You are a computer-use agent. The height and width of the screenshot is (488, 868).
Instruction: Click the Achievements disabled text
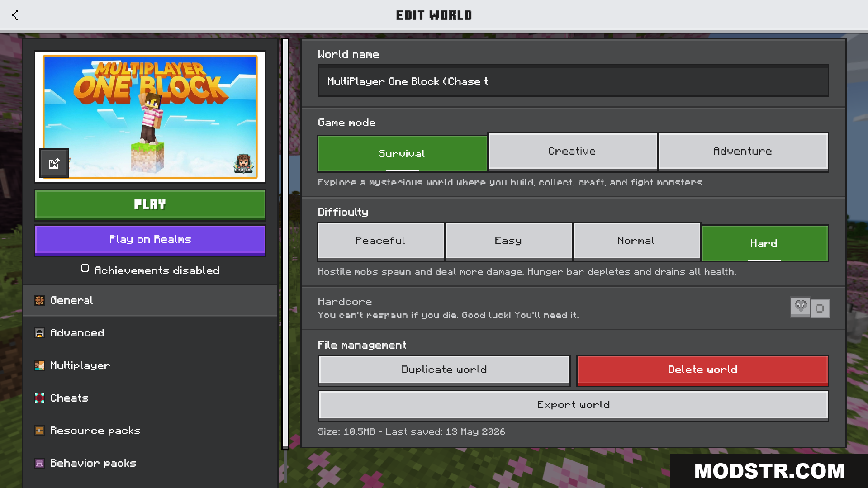tap(157, 270)
